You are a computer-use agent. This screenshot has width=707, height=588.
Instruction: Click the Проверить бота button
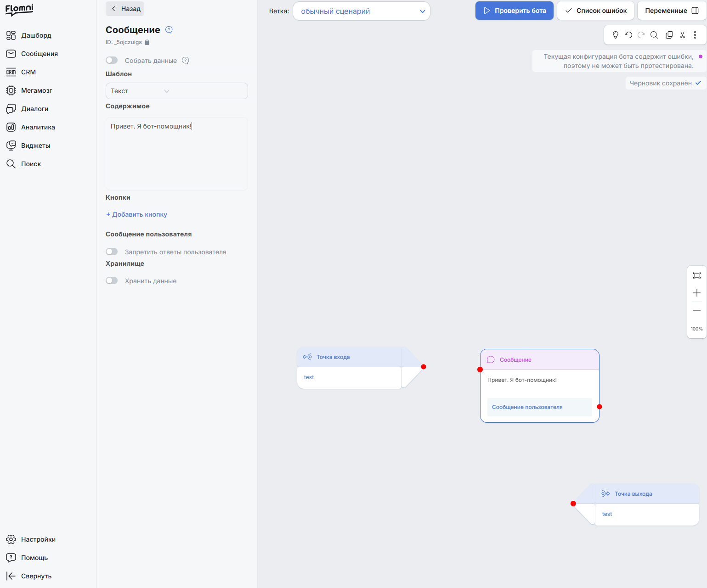pos(515,11)
